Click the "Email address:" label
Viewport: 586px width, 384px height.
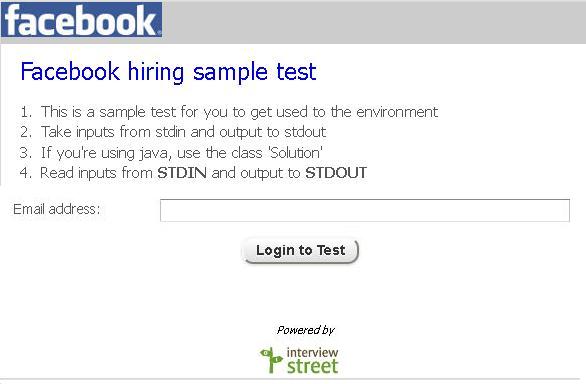(x=57, y=209)
